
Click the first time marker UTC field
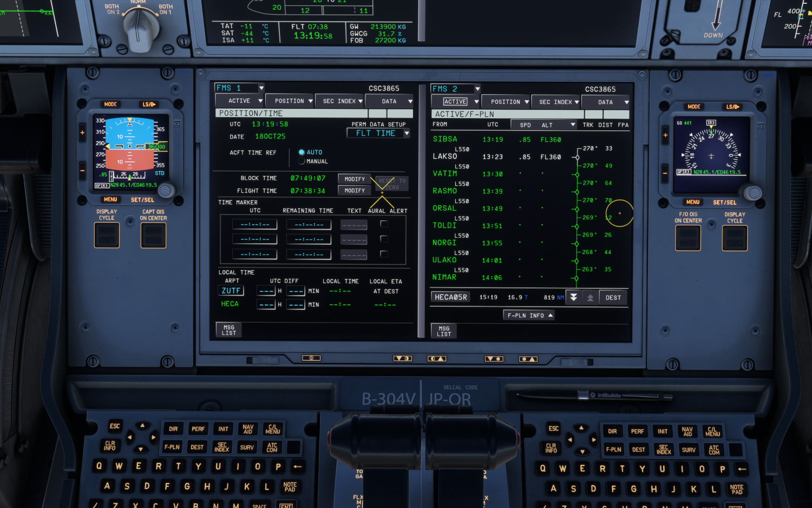point(254,224)
